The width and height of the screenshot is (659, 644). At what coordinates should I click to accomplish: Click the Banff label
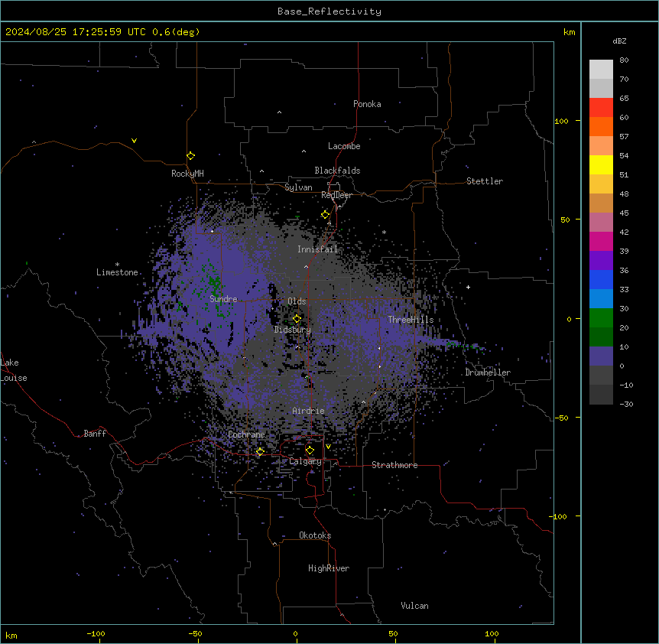(95, 434)
